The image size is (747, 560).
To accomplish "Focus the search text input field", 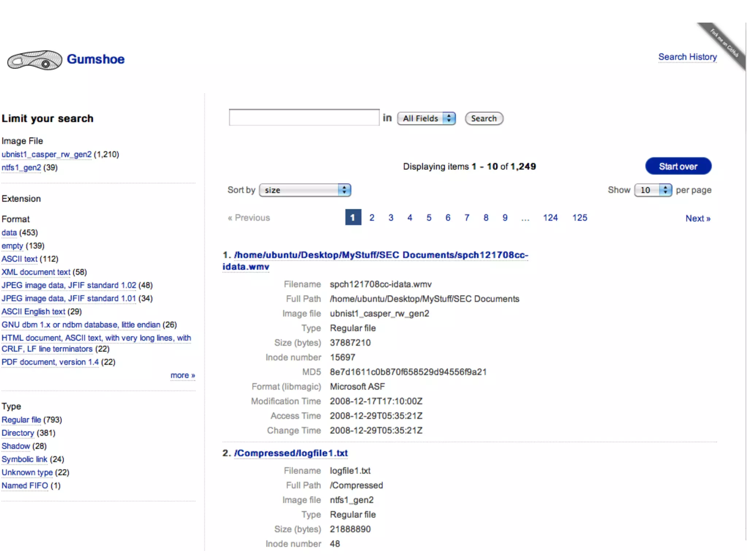I will tap(304, 117).
